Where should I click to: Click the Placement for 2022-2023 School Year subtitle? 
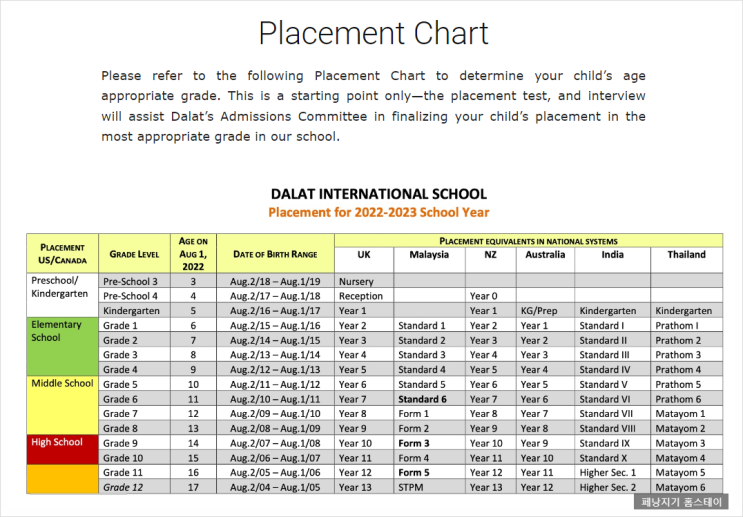click(379, 212)
